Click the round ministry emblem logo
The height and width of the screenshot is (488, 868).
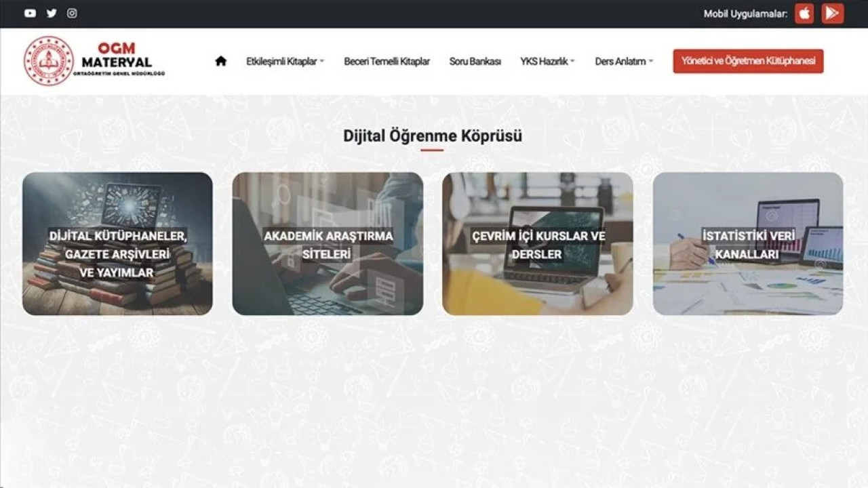48,61
